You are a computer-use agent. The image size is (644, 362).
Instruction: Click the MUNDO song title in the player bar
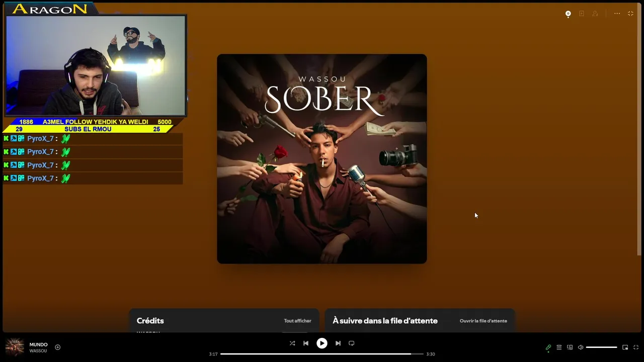tap(38, 344)
